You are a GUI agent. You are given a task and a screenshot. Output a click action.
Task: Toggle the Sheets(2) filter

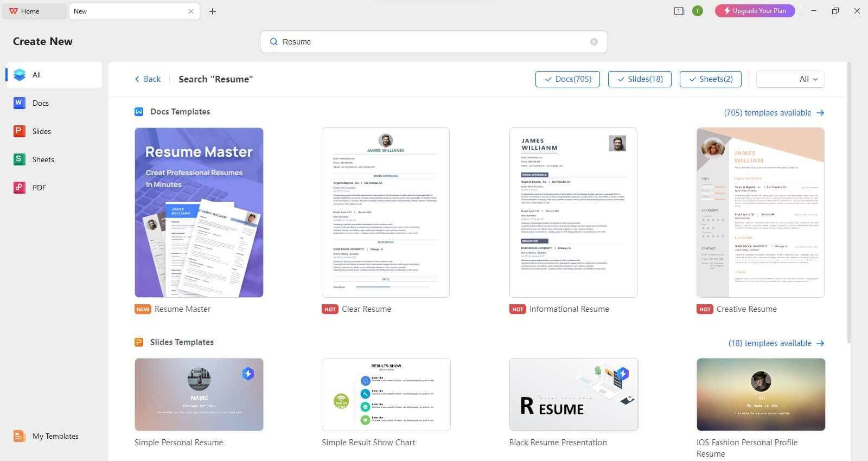pos(711,79)
